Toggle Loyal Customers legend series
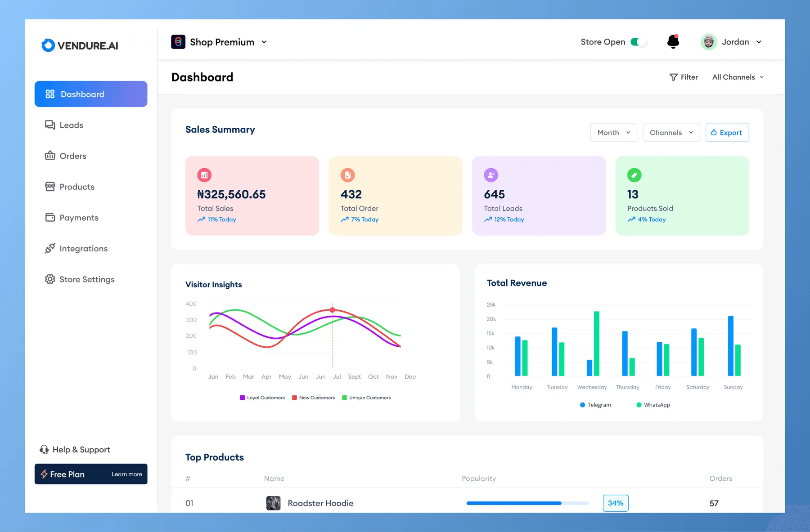Screen dimensions: 810x532 [262, 398]
